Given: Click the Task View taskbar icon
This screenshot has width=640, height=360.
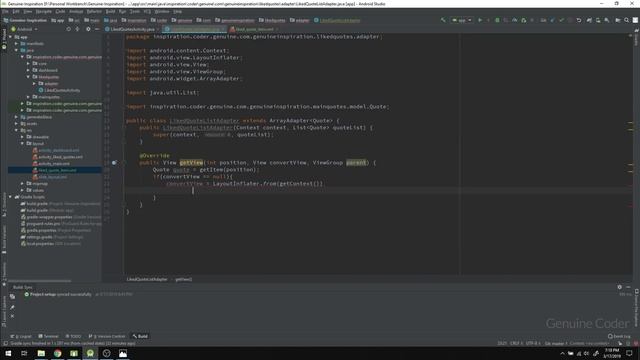Looking at the screenshot, I should click(24, 353).
